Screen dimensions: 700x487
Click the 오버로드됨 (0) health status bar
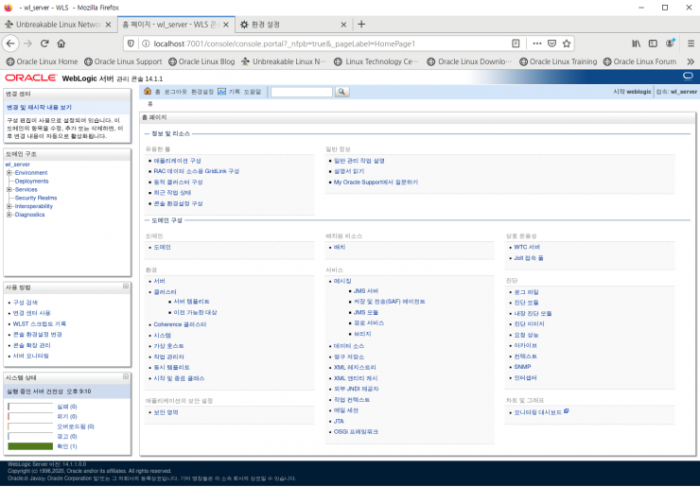[30, 427]
